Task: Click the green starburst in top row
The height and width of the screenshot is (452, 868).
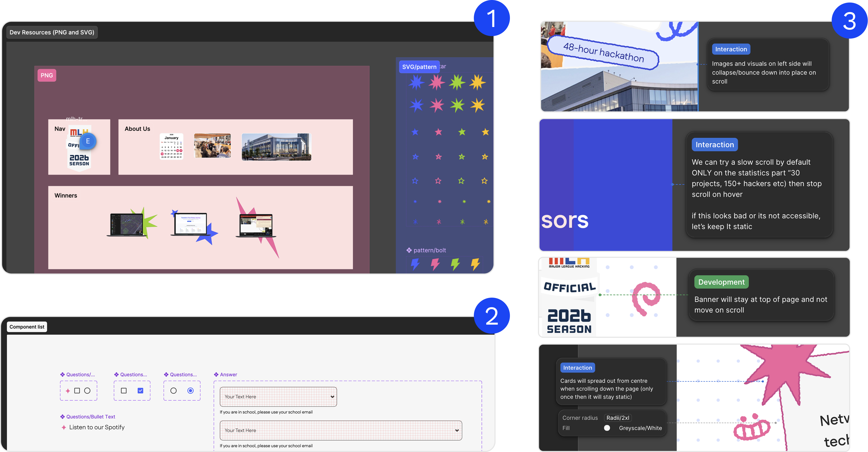Action: [457, 82]
